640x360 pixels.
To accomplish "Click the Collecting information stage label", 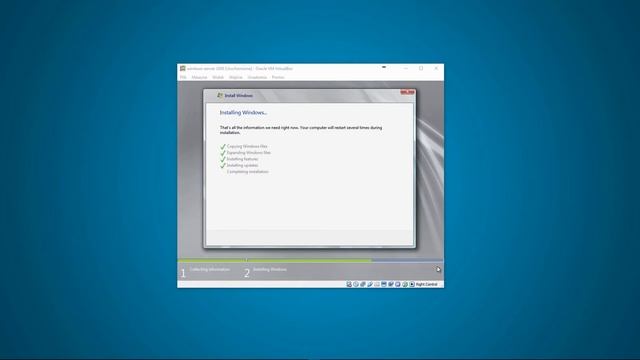I will pos(210,269).
